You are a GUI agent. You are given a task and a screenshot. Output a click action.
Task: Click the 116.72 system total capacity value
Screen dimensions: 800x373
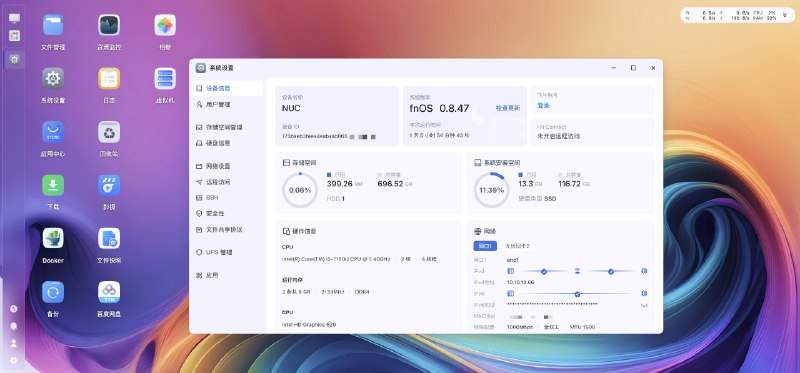click(x=569, y=184)
